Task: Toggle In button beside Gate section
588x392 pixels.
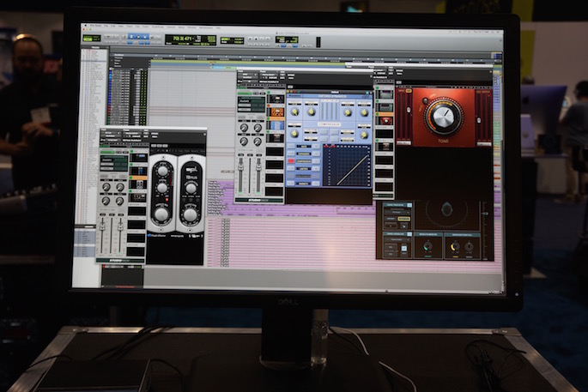Action: coord(291,146)
